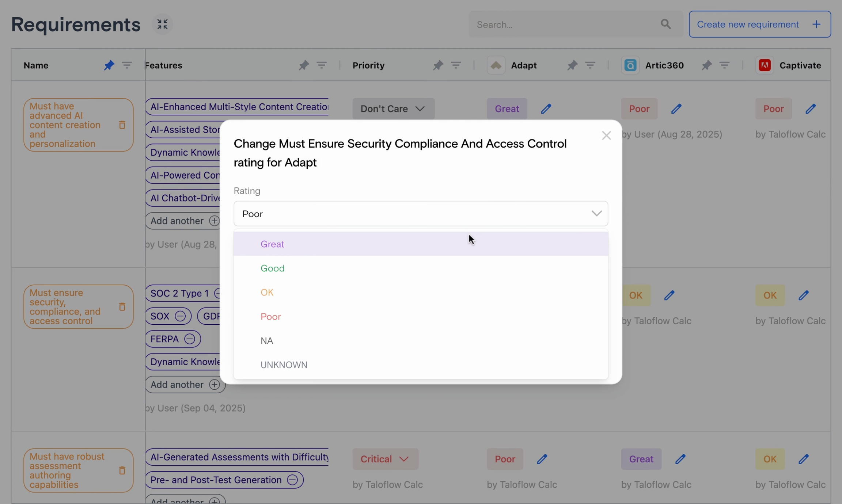Open the Critical priority dropdown
Viewport: 842px width, 504px height.
coord(385,459)
